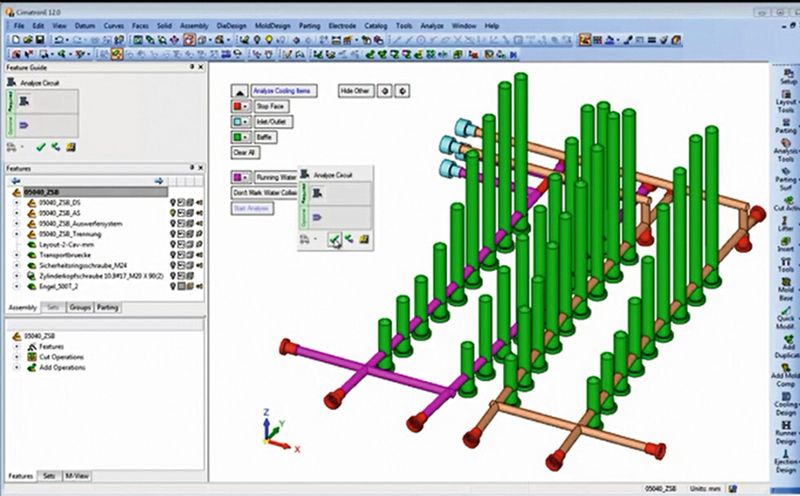The image size is (800, 496).
Task: Open the Analyze menu
Action: click(x=432, y=26)
